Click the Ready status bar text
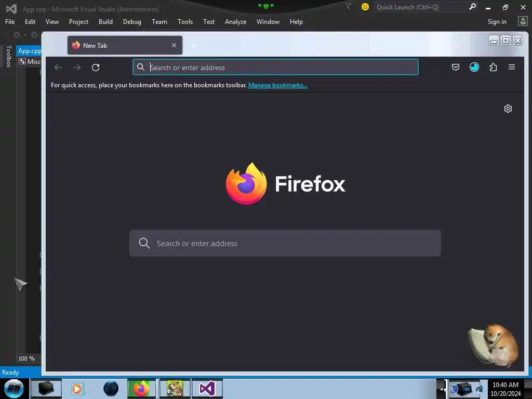532x399 pixels. tap(10, 372)
